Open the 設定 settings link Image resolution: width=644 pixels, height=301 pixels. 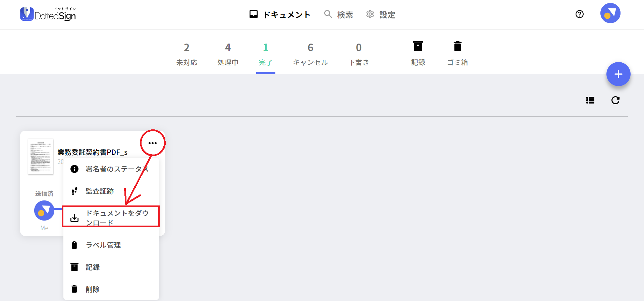381,14
